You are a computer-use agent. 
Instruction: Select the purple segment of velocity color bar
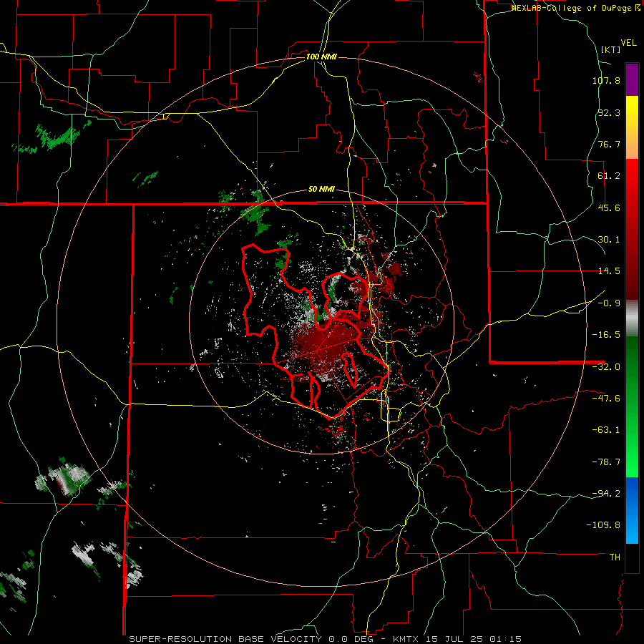pyautogui.click(x=632, y=79)
